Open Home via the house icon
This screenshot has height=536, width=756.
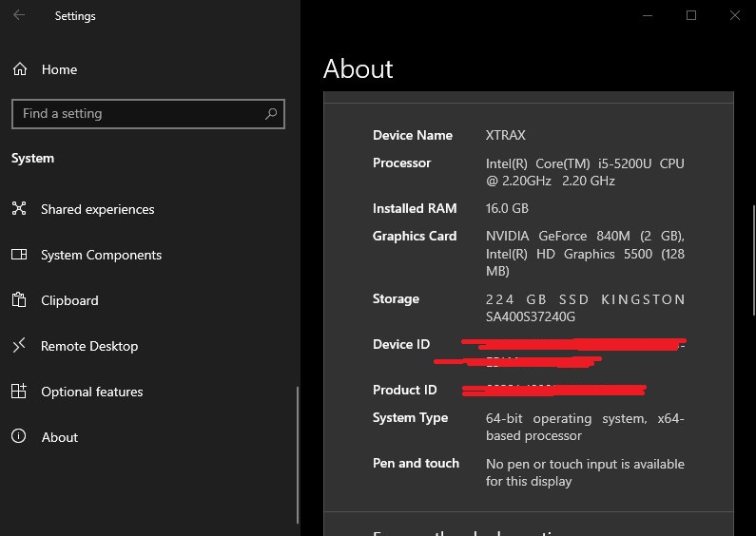point(19,69)
